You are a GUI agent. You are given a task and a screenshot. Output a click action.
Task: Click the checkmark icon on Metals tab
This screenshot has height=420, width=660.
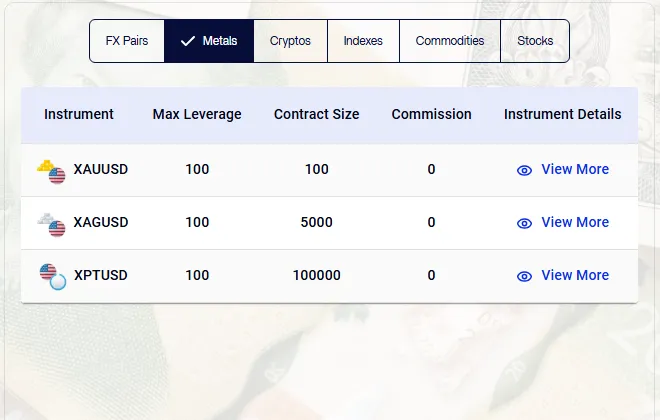click(x=187, y=42)
